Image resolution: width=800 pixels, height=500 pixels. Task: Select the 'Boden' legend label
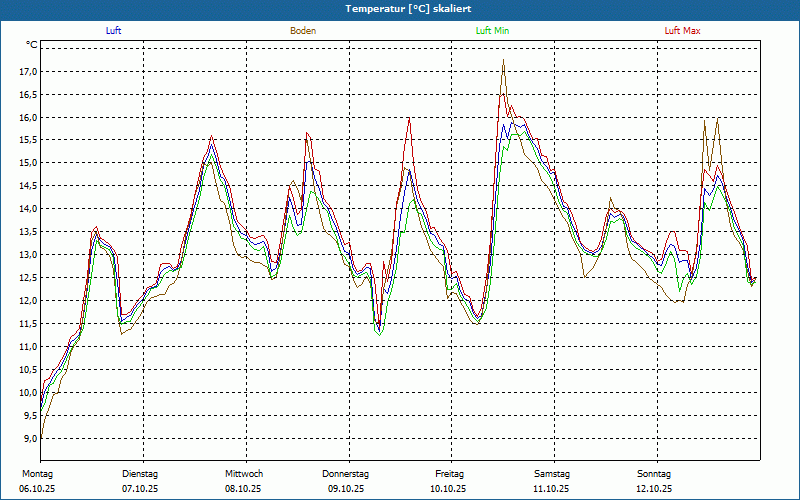303,31
